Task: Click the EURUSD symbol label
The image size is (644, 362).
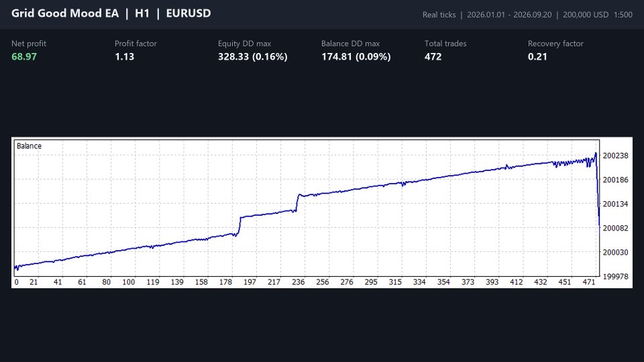Action: pyautogui.click(x=189, y=13)
